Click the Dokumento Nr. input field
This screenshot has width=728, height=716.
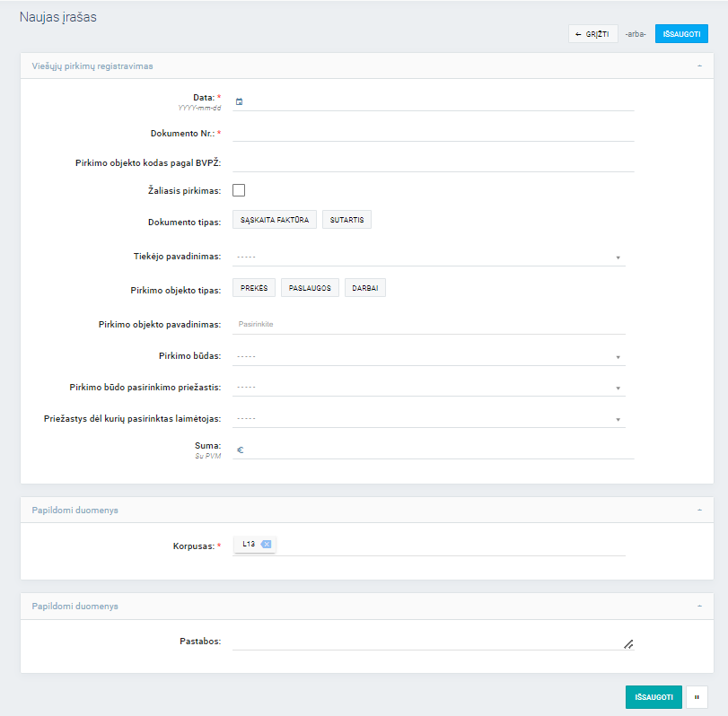433,133
